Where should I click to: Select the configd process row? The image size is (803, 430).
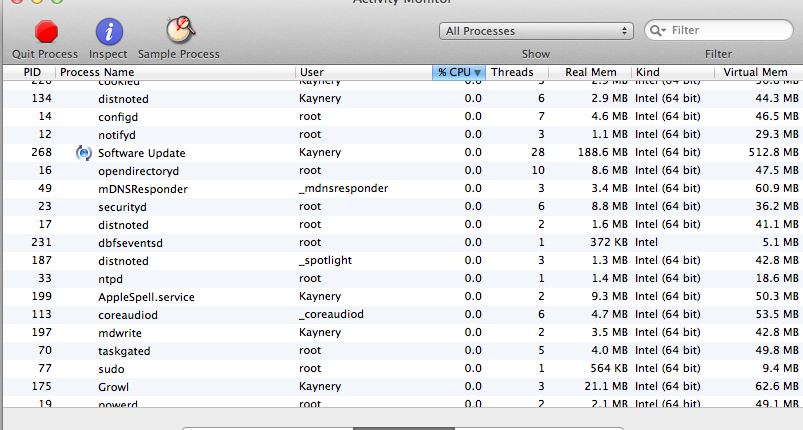[x=403, y=117]
